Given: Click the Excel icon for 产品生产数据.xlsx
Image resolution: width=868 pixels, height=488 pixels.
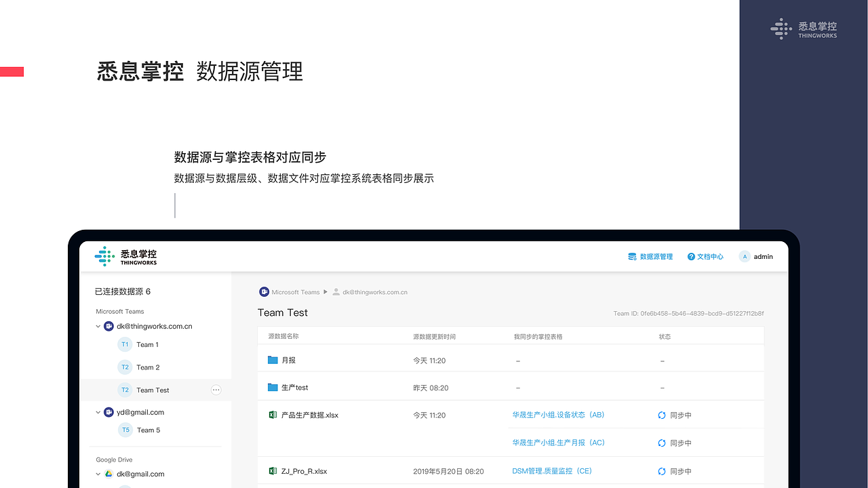Looking at the screenshot, I should [x=273, y=414].
